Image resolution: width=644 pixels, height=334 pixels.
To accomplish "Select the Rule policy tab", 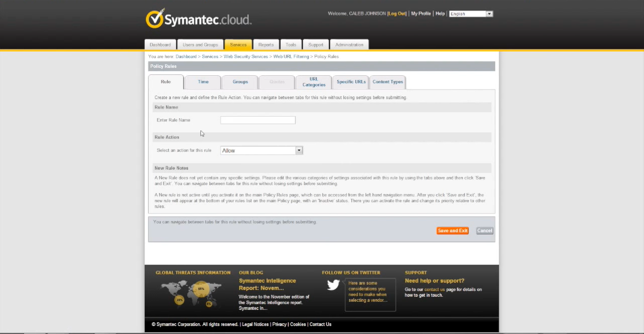I will click(166, 82).
